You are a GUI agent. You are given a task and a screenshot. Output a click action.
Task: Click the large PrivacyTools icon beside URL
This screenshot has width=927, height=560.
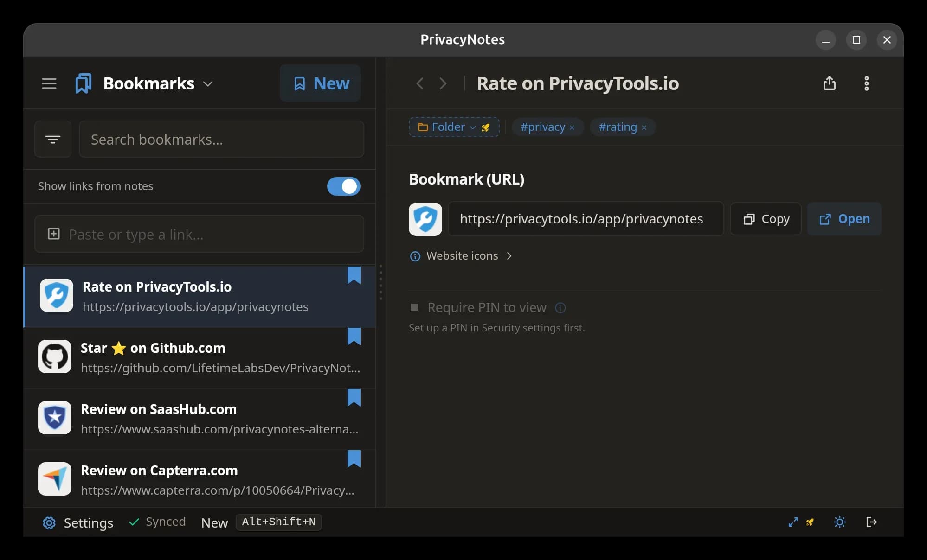[x=425, y=219]
